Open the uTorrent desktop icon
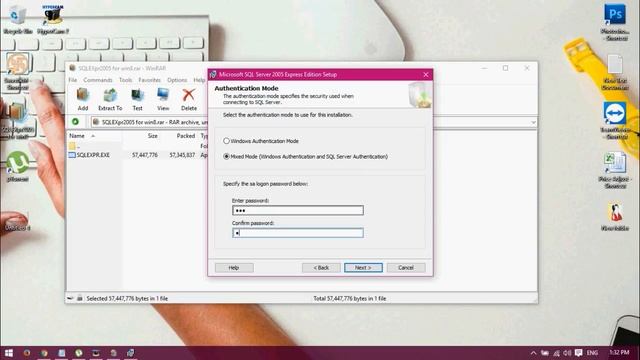640x360 pixels. pyautogui.click(x=17, y=166)
